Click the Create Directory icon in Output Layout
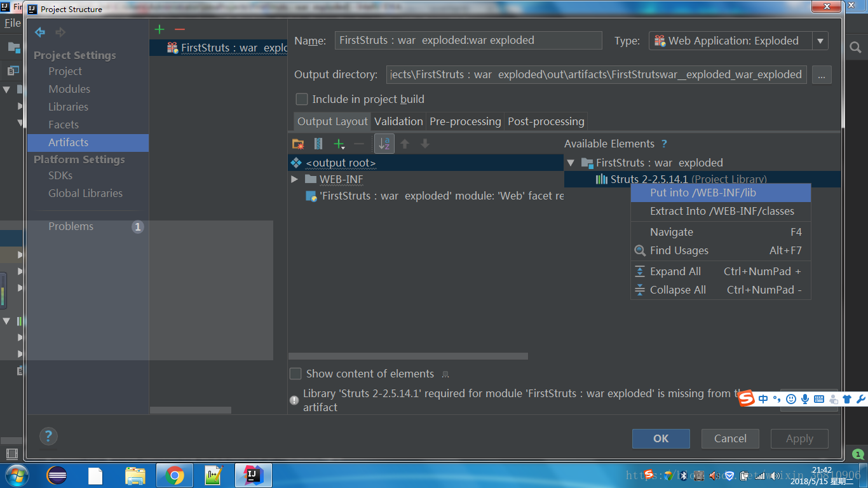This screenshot has height=488, width=868. [x=298, y=144]
